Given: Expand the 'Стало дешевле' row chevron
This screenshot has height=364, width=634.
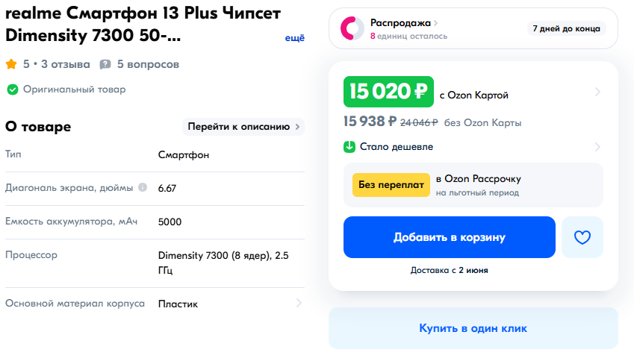Looking at the screenshot, I should pyautogui.click(x=597, y=147).
